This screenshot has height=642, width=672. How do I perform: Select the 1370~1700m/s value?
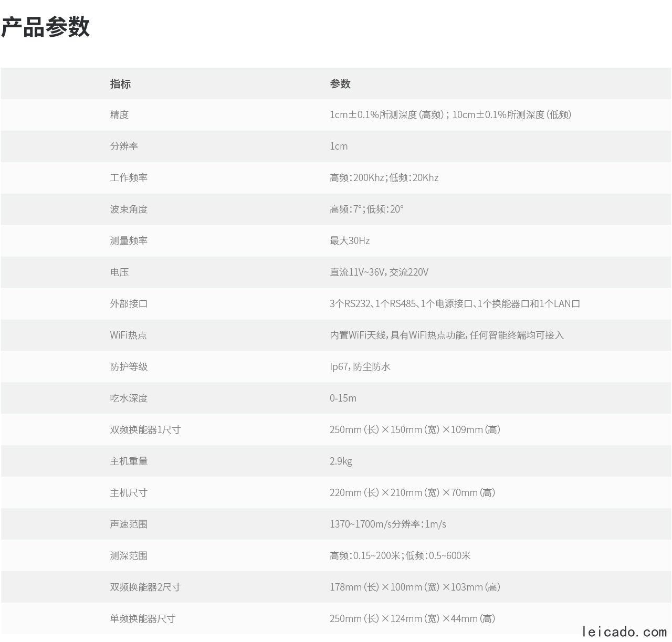pyautogui.click(x=388, y=524)
